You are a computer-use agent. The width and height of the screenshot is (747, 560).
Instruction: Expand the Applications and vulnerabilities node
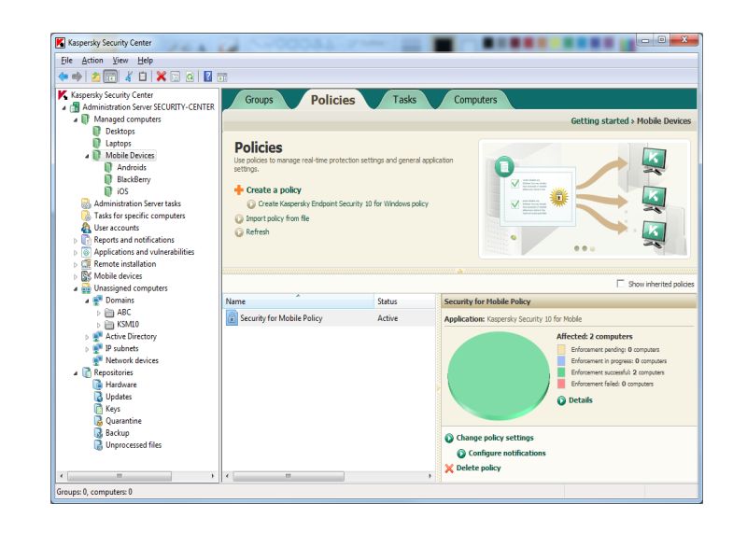[76, 252]
